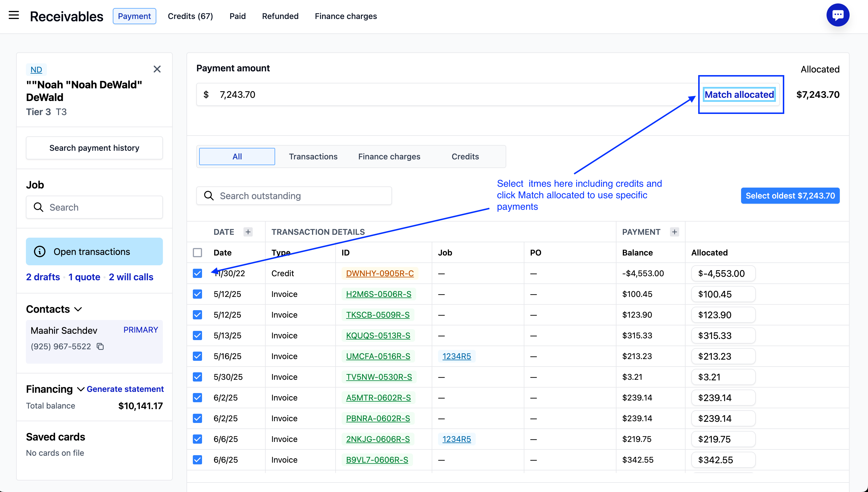Click the payment amount input field
The width and height of the screenshot is (868, 492).
[x=439, y=95]
